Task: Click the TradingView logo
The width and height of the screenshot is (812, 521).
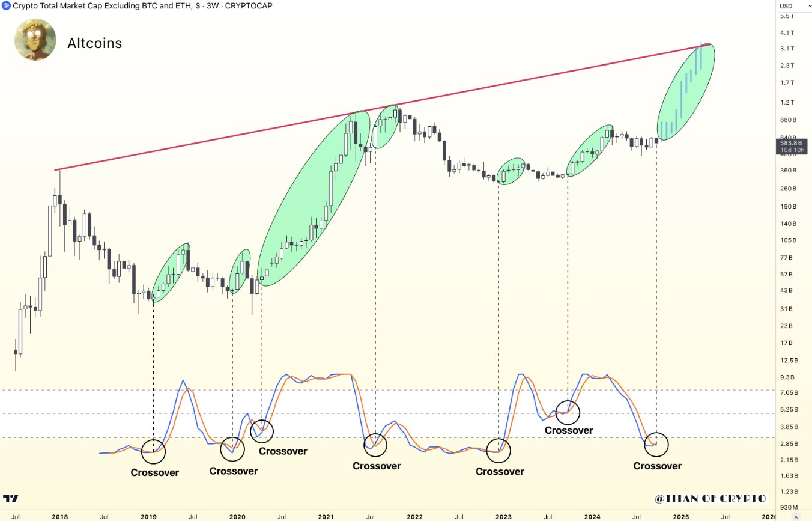Action: tap(10, 498)
